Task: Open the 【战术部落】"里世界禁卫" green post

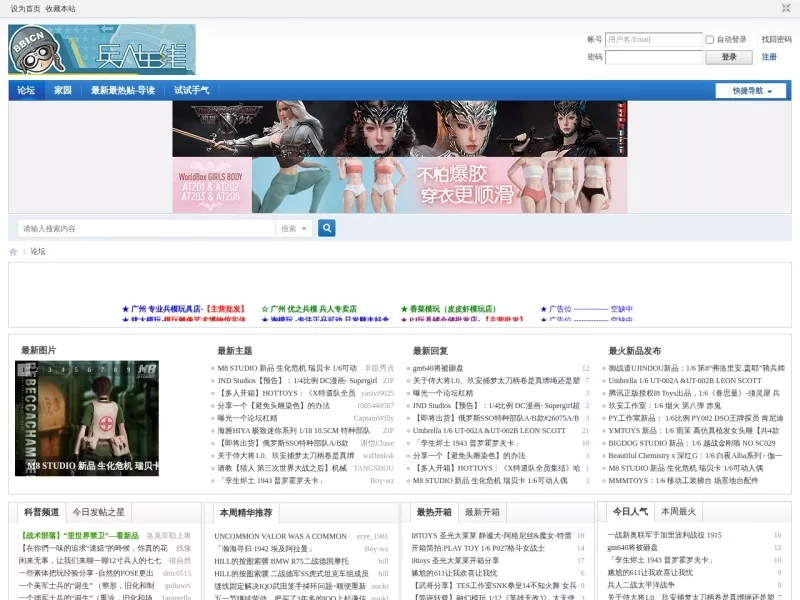Action: tap(79, 536)
